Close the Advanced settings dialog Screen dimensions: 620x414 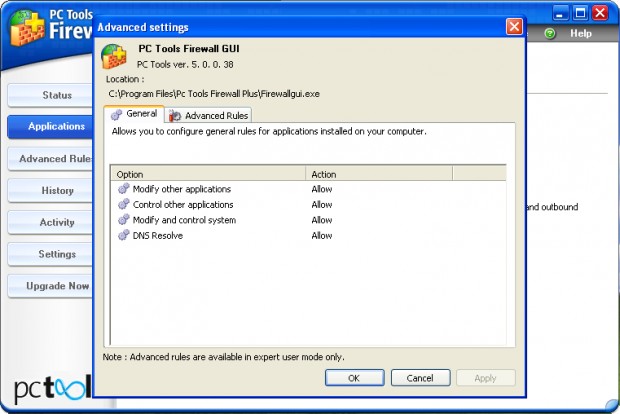(514, 27)
